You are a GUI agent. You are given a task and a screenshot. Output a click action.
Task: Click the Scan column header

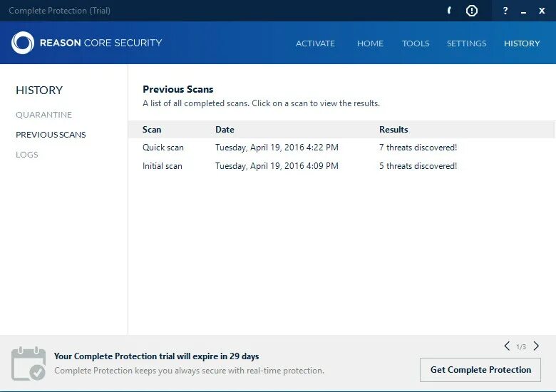tap(152, 130)
